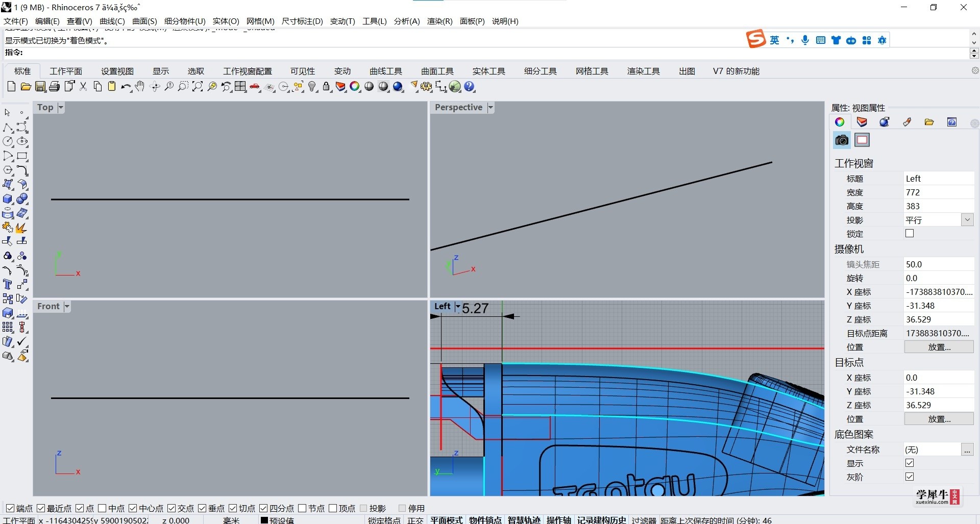Open the Top viewport dropdown arrow
Viewport: 980px width, 524px height.
pos(61,107)
